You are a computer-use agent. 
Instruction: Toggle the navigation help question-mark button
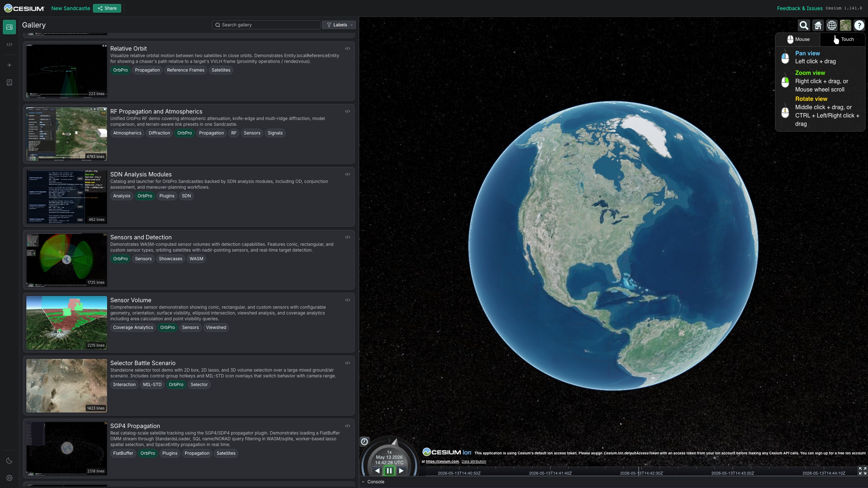pyautogui.click(x=859, y=25)
